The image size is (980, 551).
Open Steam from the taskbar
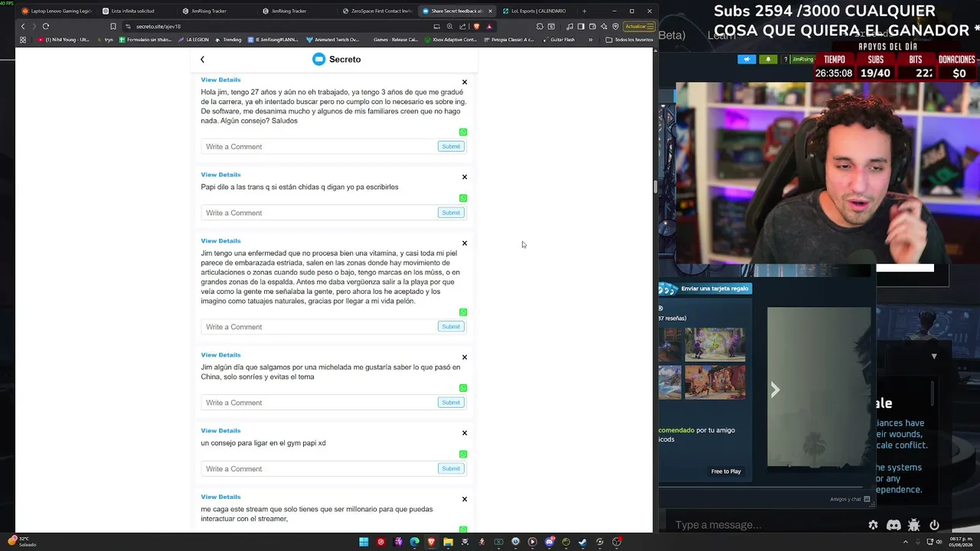583,542
